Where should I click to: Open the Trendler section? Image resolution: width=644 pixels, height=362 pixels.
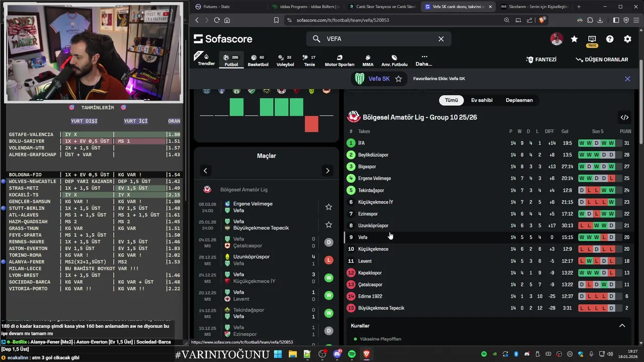pyautogui.click(x=206, y=59)
